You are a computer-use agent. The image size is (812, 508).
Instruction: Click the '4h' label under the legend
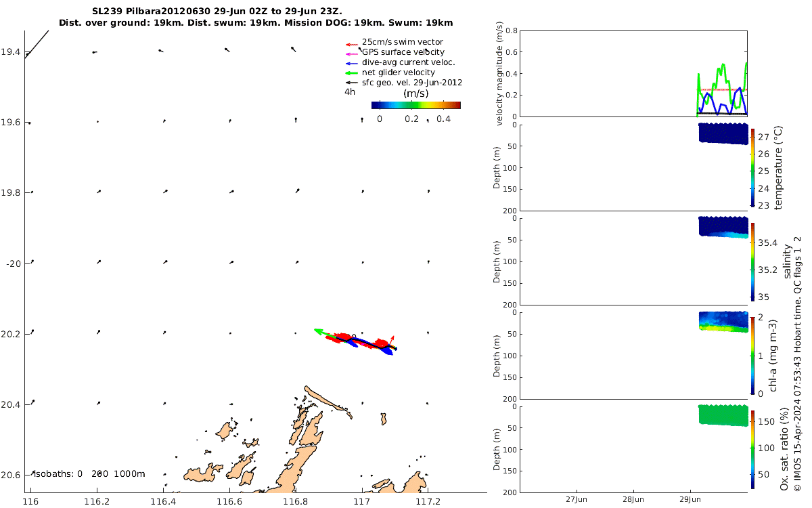(x=350, y=92)
